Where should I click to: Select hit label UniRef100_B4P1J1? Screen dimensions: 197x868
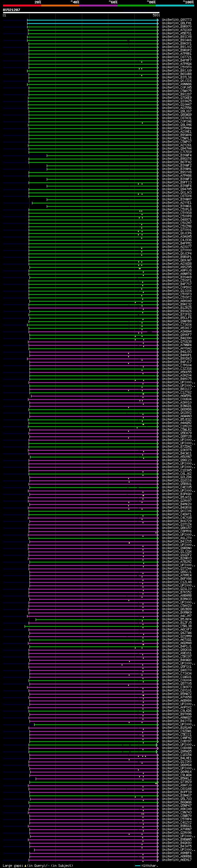tap(177, 646)
